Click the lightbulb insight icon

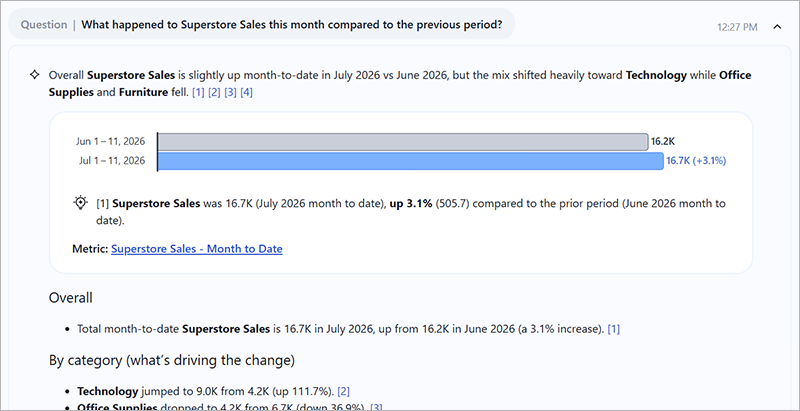coord(80,203)
